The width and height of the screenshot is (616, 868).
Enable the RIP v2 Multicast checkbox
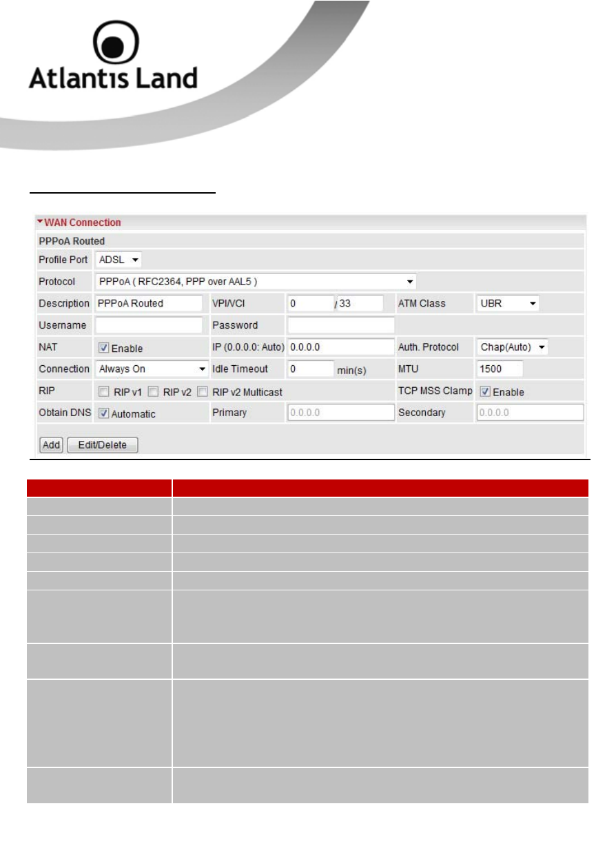pos(202,391)
